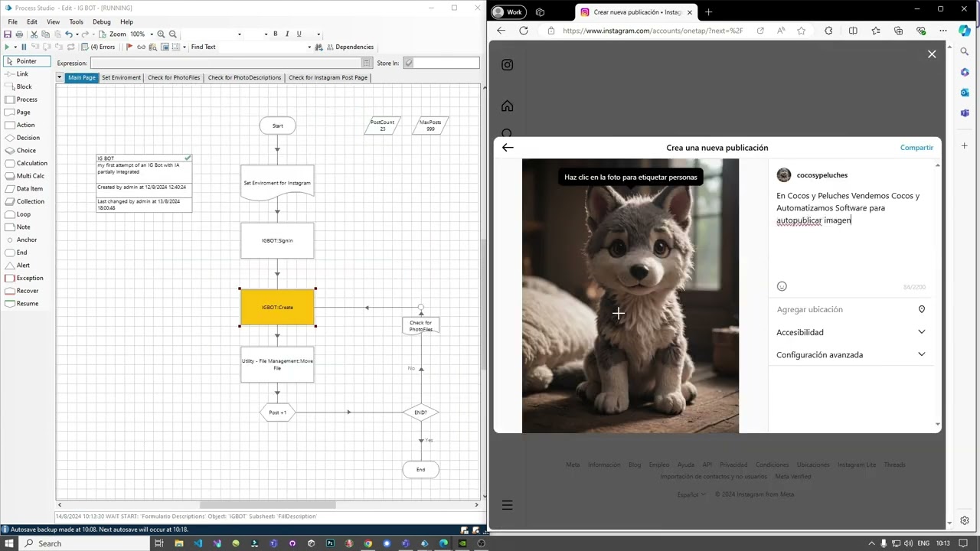This screenshot has height=551, width=980.
Task: Expand Configuración avanzada section
Action: tap(851, 355)
